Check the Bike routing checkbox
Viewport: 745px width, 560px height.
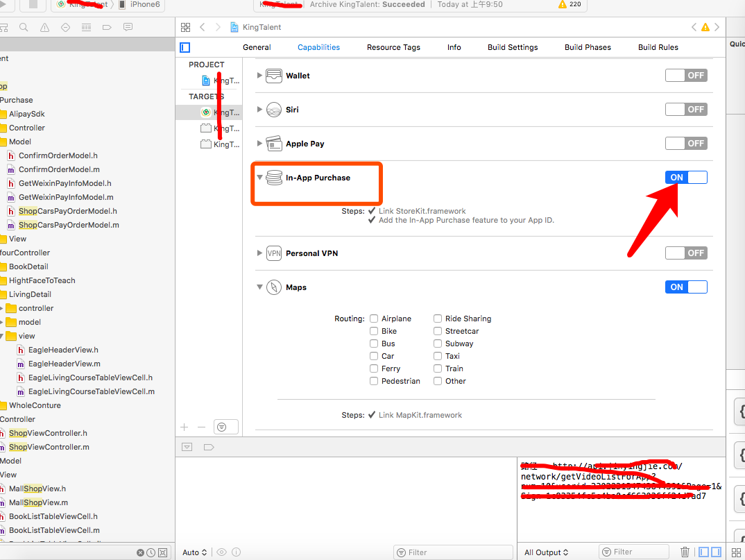pos(374,331)
